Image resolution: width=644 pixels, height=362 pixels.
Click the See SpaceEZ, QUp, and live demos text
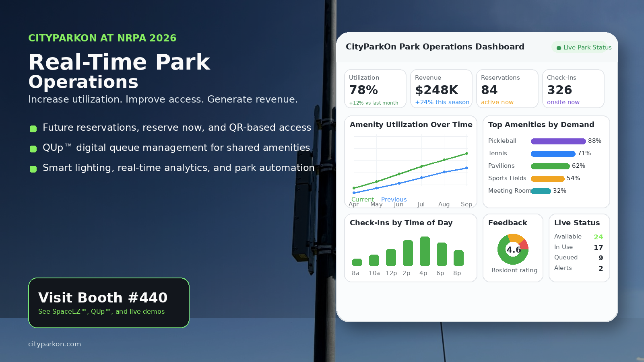click(x=101, y=311)
